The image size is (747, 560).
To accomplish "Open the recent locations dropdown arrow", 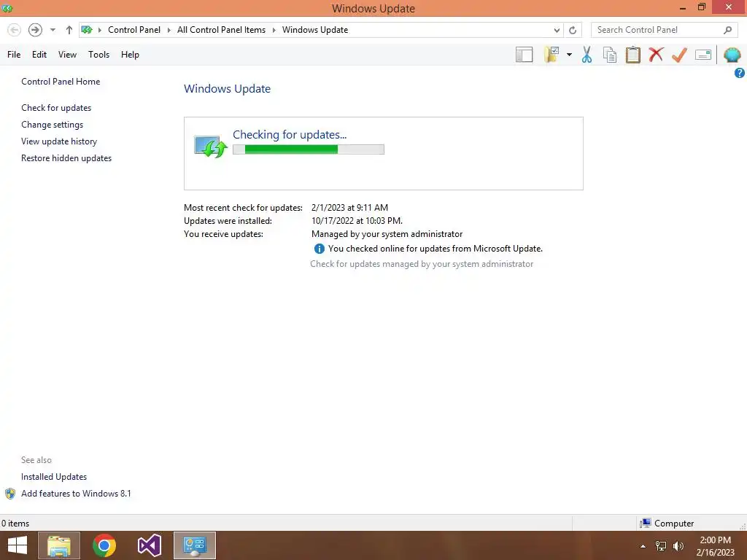I will (53, 30).
